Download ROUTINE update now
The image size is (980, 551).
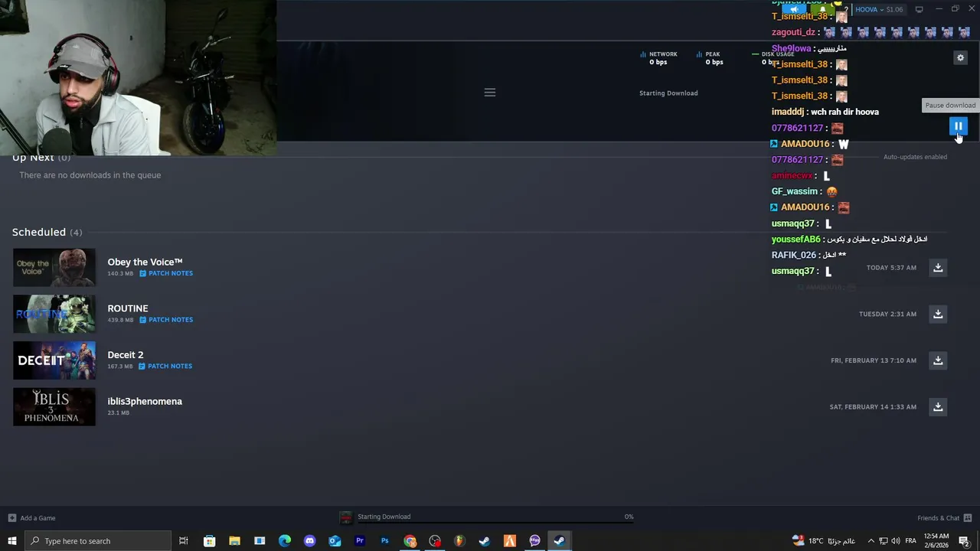click(x=938, y=314)
